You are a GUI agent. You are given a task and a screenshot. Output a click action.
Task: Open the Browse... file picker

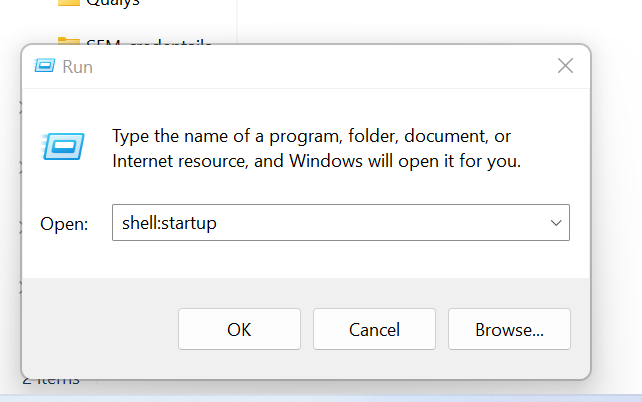pos(509,329)
